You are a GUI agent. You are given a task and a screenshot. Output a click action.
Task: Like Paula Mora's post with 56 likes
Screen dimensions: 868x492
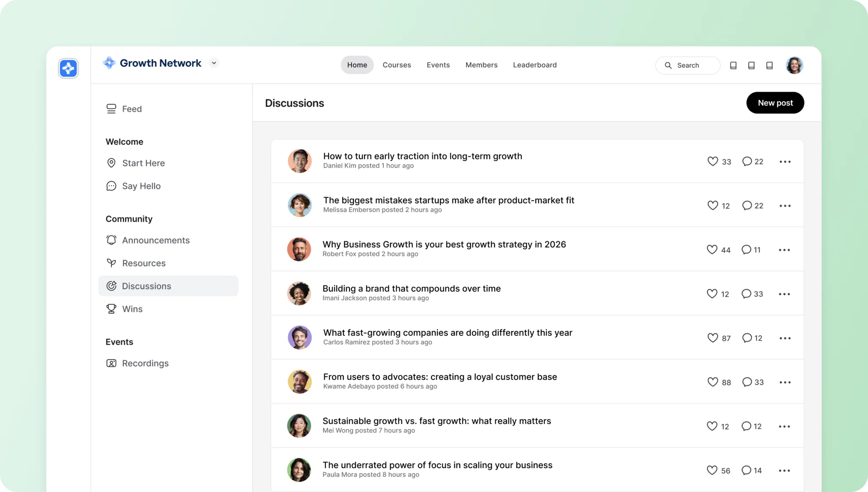712,470
